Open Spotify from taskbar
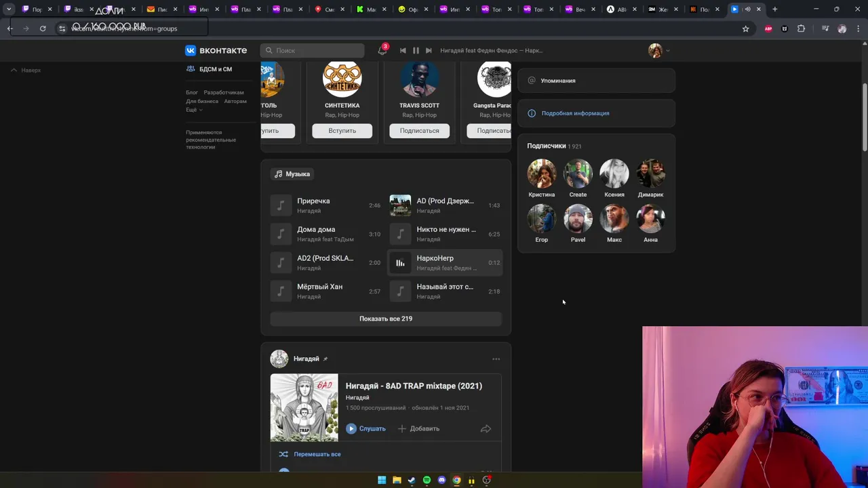868x488 pixels. 427,480
